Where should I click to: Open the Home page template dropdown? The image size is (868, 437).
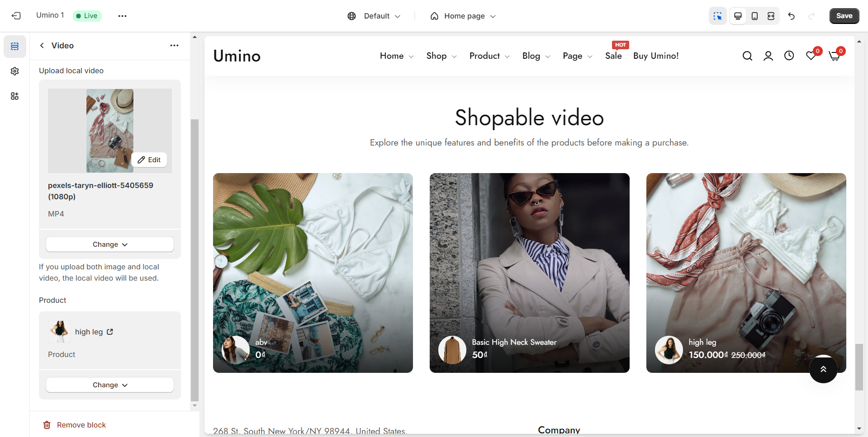[463, 16]
